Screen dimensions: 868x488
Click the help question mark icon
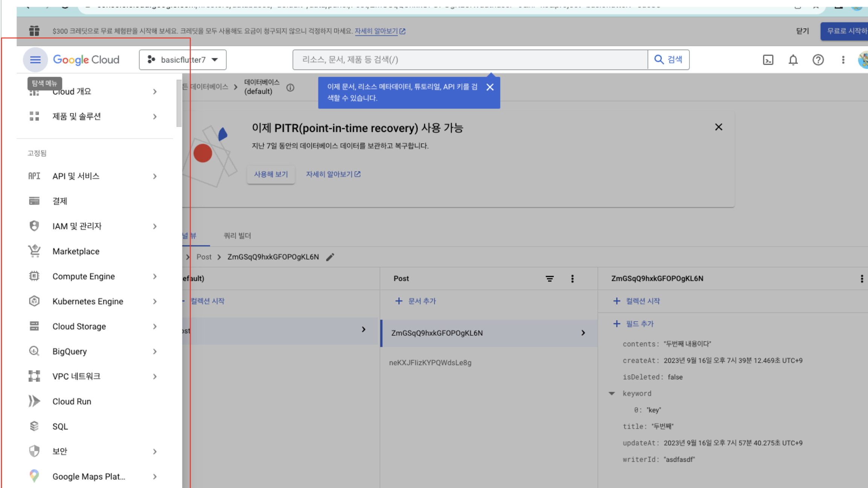pos(818,60)
